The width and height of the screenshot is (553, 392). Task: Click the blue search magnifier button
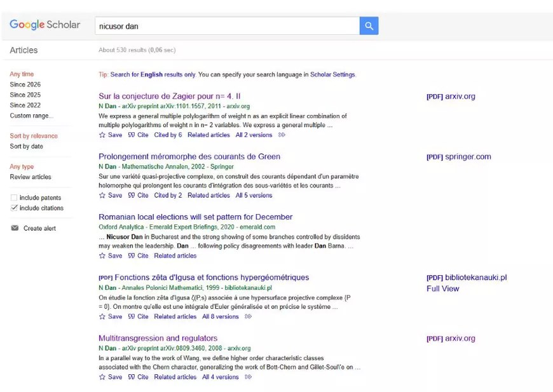click(x=369, y=26)
